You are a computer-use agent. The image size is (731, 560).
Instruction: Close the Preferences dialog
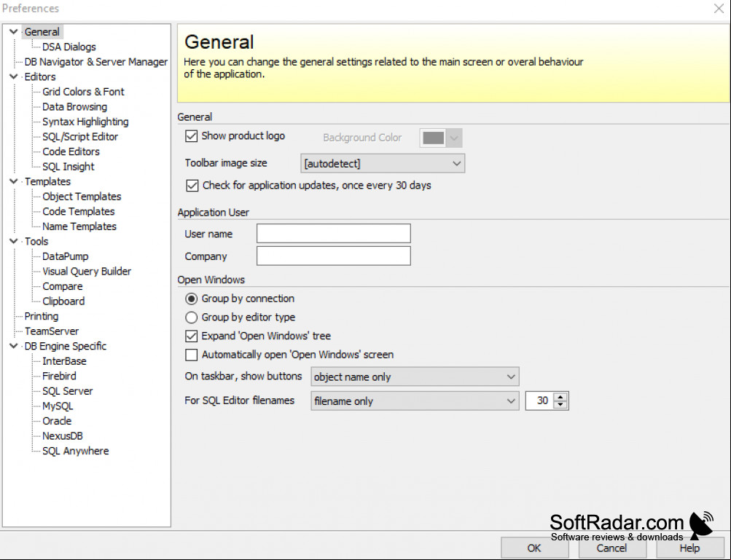719,9
